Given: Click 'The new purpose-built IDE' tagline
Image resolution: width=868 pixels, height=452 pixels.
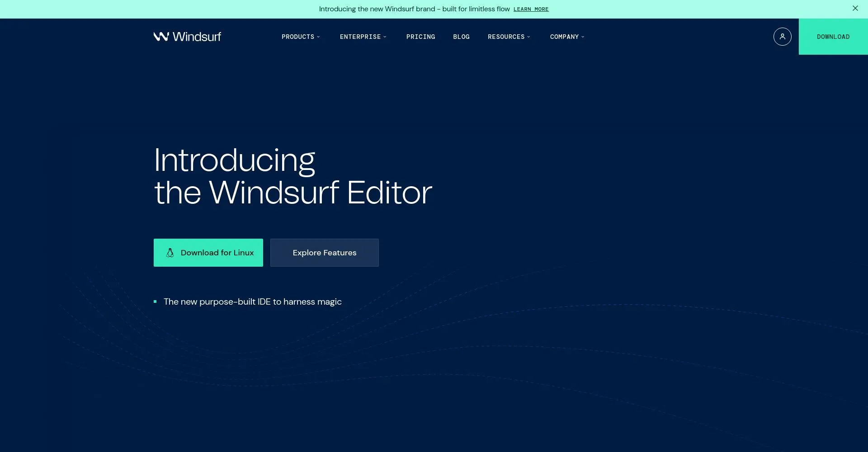Looking at the screenshot, I should coord(253,301).
